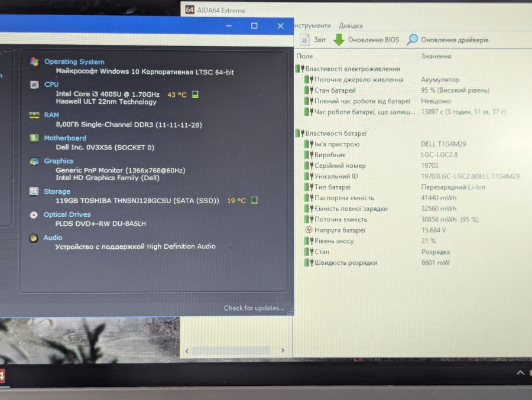
Task: Click the battery voltage icon beside Напруга батареї
Action: (309, 230)
